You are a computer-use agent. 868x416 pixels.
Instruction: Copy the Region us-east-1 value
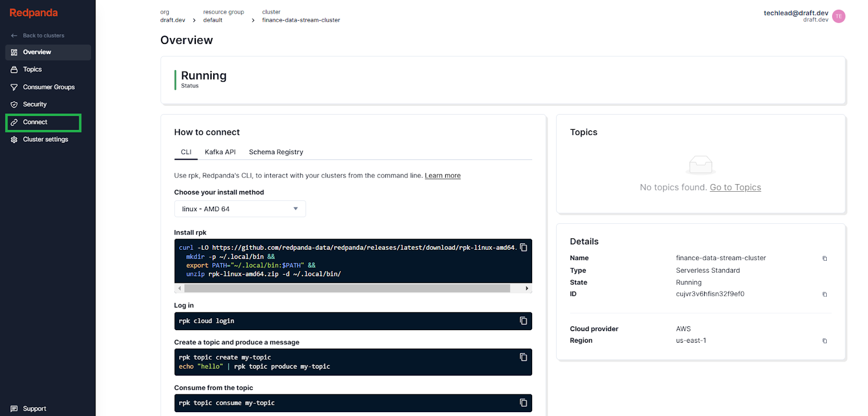(x=825, y=341)
